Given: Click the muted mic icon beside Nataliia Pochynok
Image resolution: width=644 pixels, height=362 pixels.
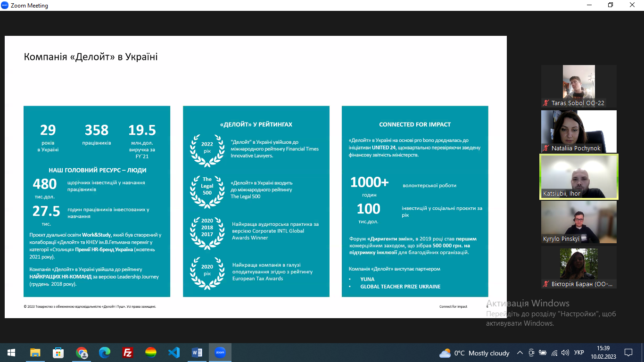Looking at the screenshot, I should (546, 148).
